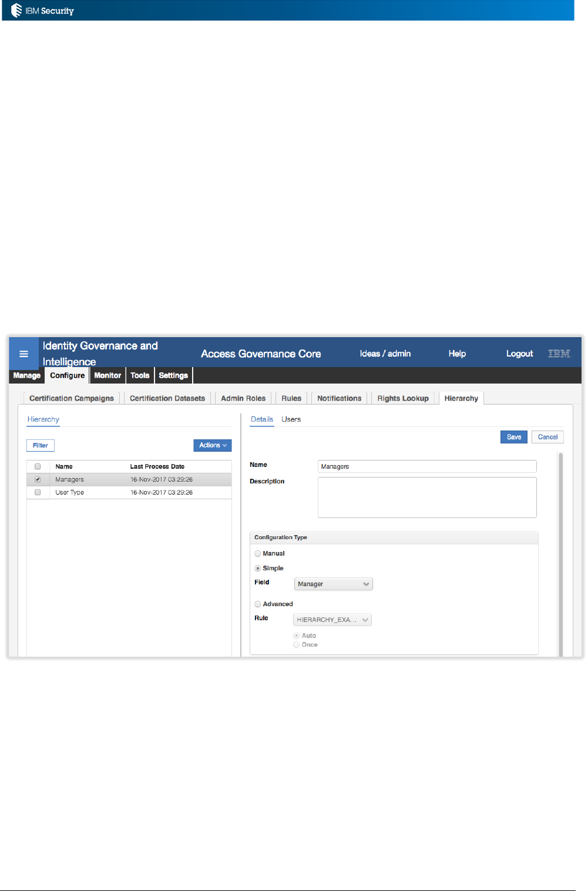This screenshot has height=891, width=588.
Task: Select the Advanced radio button
Action: coord(257,604)
